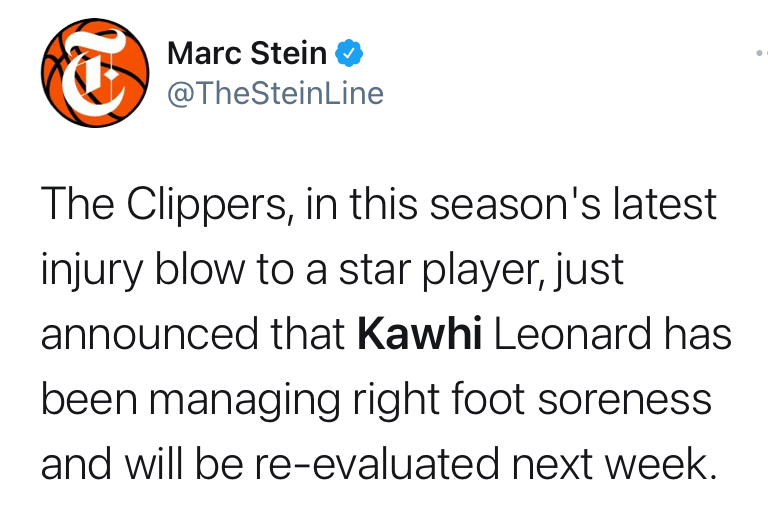Click the word 'announced' in tweet

[x=149, y=334]
